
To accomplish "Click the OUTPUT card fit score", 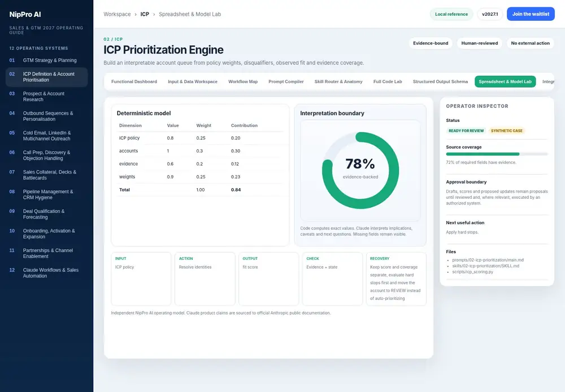I will click(x=268, y=279).
